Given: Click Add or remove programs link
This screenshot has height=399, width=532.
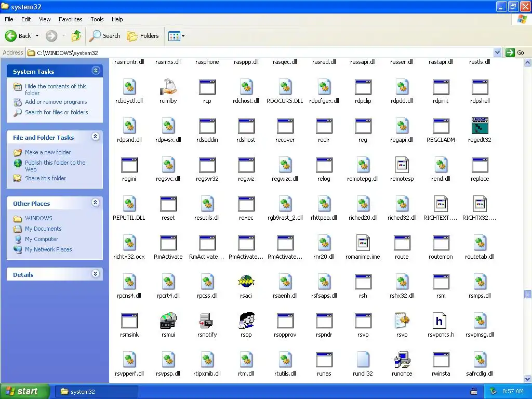Looking at the screenshot, I should point(56,102).
